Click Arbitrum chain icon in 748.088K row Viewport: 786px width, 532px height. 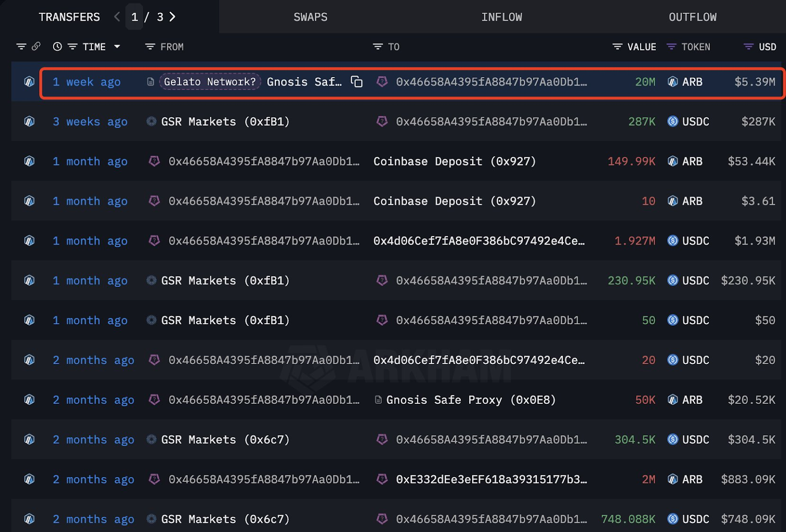(29, 519)
